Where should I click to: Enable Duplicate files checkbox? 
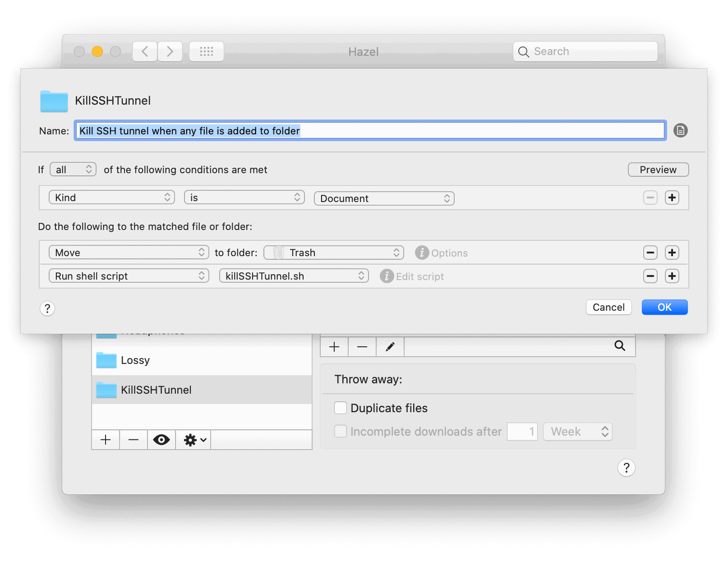(x=340, y=408)
